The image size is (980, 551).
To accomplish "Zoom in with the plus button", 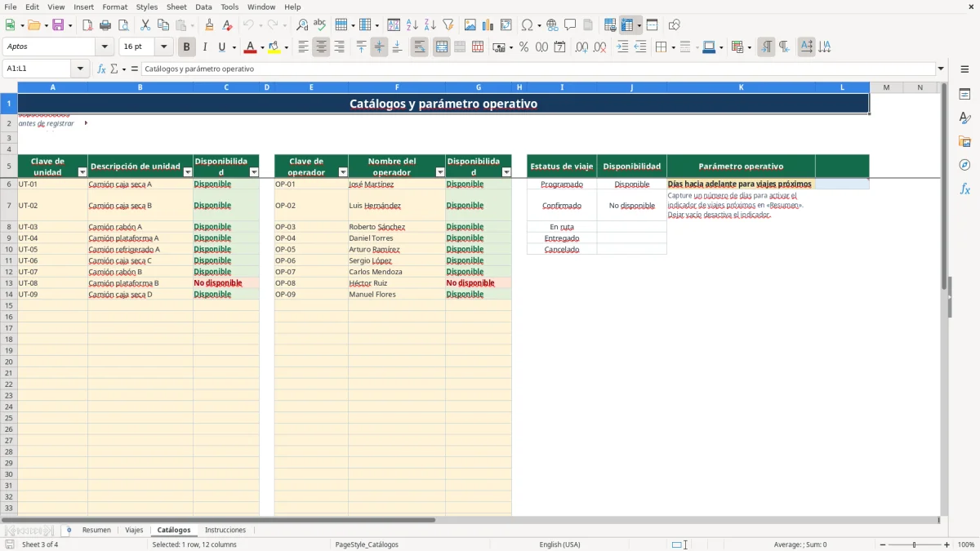I will coord(947,544).
